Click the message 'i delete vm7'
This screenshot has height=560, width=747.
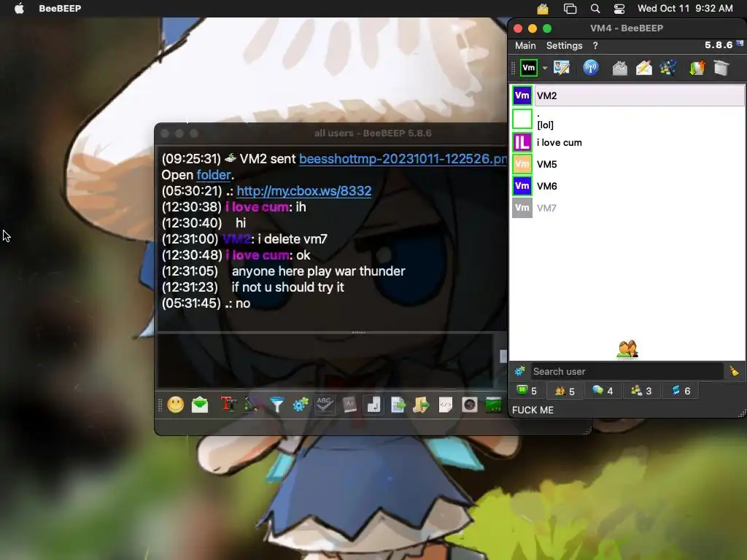click(x=293, y=239)
